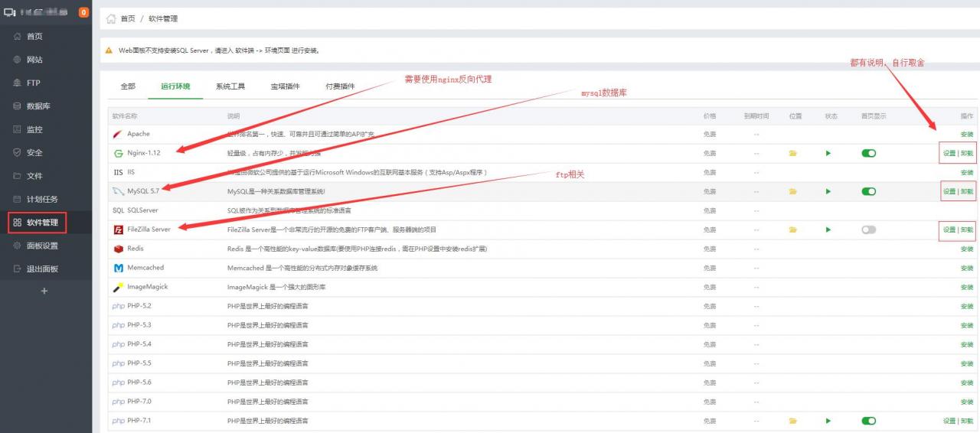980x433 pixels.
Task: Switch to the 付费插件 tab
Action: [340, 86]
